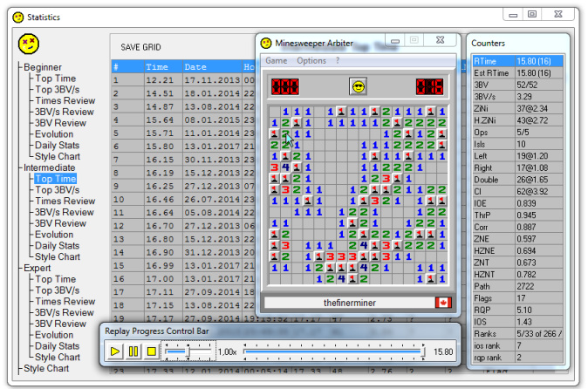Click the Est RTime counter row
The image size is (588, 389).
[x=517, y=73]
